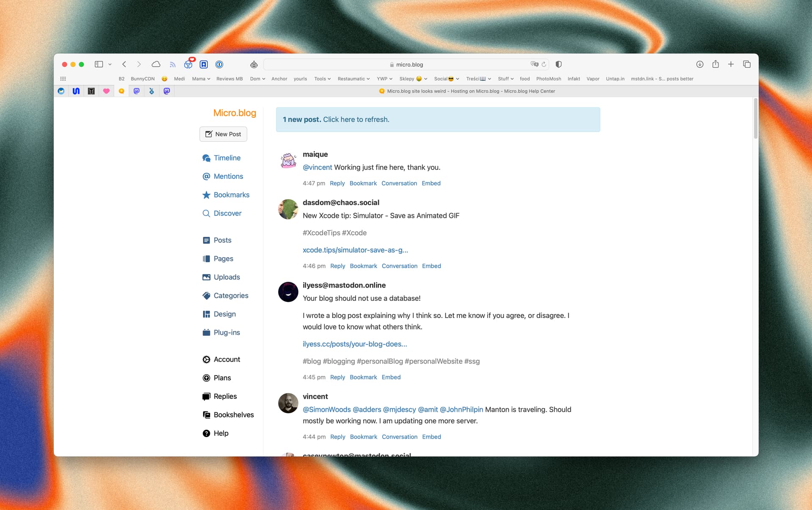This screenshot has width=812, height=510.
Task: Click the micro.blog address bar
Action: (406, 64)
